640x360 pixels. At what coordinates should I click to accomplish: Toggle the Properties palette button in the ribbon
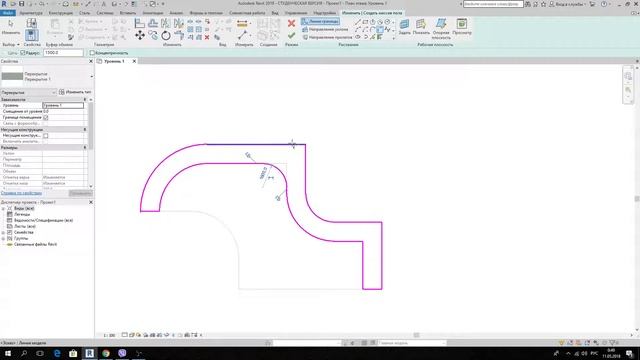(x=31, y=35)
